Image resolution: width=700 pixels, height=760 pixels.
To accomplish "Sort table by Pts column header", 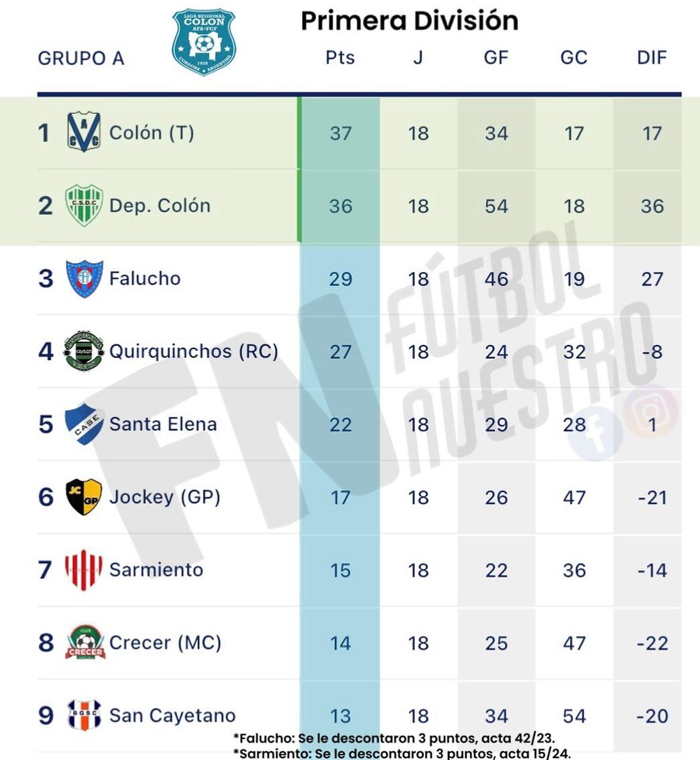I will [x=340, y=58].
